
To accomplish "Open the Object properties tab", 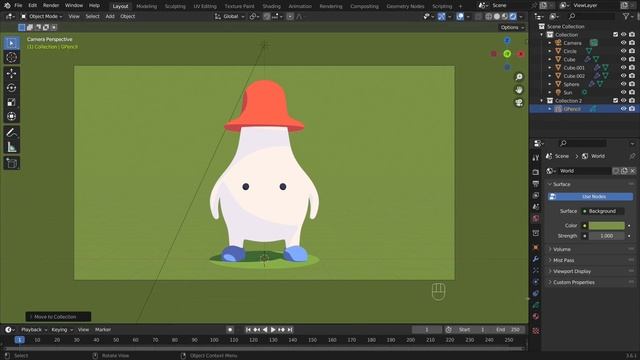I will 536,247.
